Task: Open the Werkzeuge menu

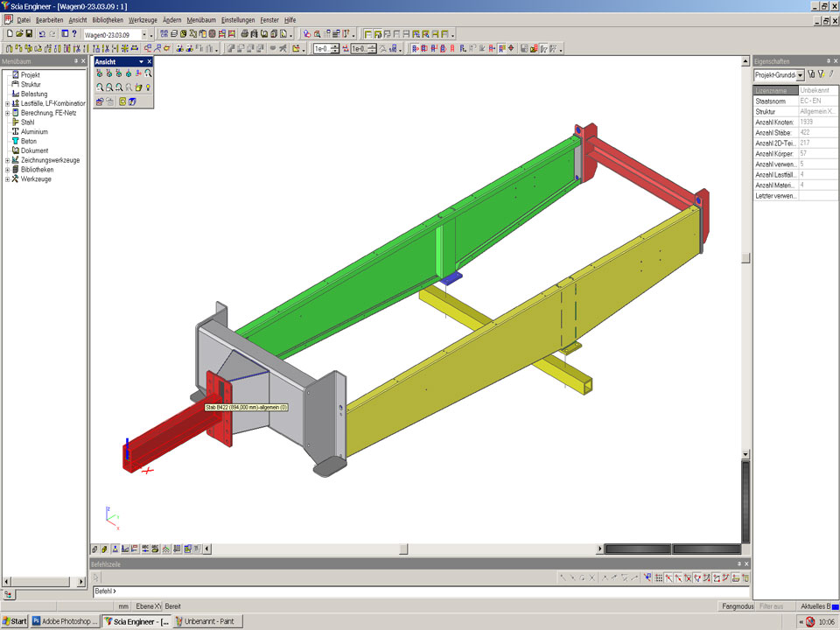Action: tap(143, 19)
